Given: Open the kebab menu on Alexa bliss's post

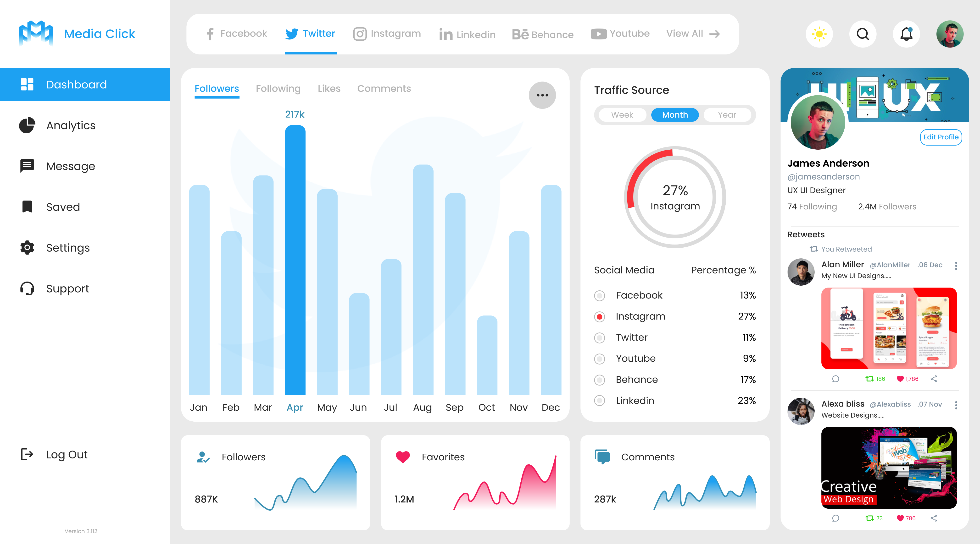Looking at the screenshot, I should coord(956,405).
